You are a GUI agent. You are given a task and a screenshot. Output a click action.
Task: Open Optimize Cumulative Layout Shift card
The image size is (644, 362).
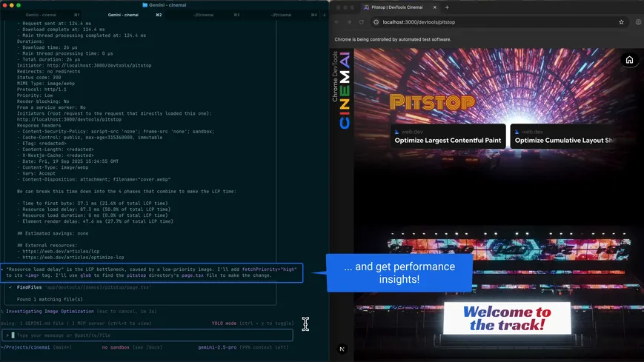(563, 136)
